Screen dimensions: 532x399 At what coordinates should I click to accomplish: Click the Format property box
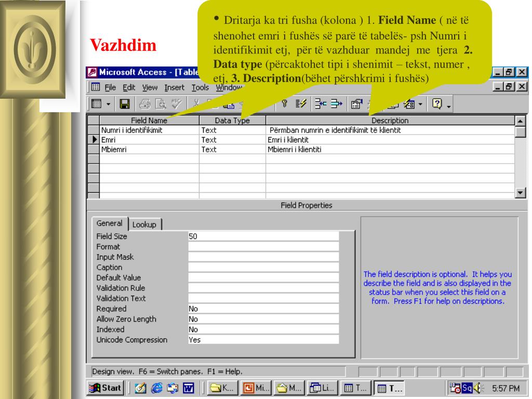pos(263,247)
